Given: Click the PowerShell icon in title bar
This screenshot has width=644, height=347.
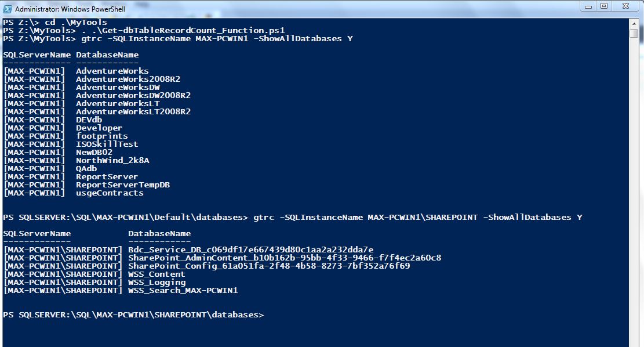Looking at the screenshot, I should pyautogui.click(x=7, y=9).
